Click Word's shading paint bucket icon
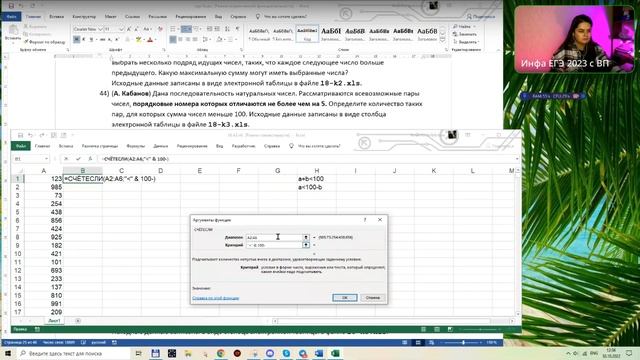The image size is (640, 360). pyautogui.click(x=220, y=39)
